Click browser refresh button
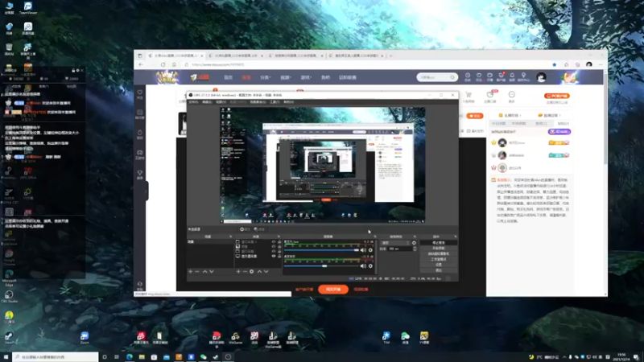 click(163, 64)
